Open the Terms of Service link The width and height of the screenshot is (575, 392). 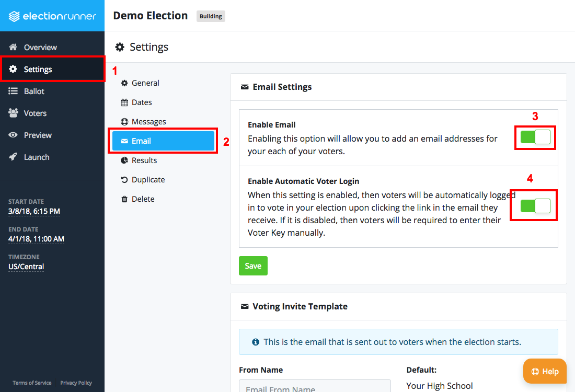(x=31, y=383)
